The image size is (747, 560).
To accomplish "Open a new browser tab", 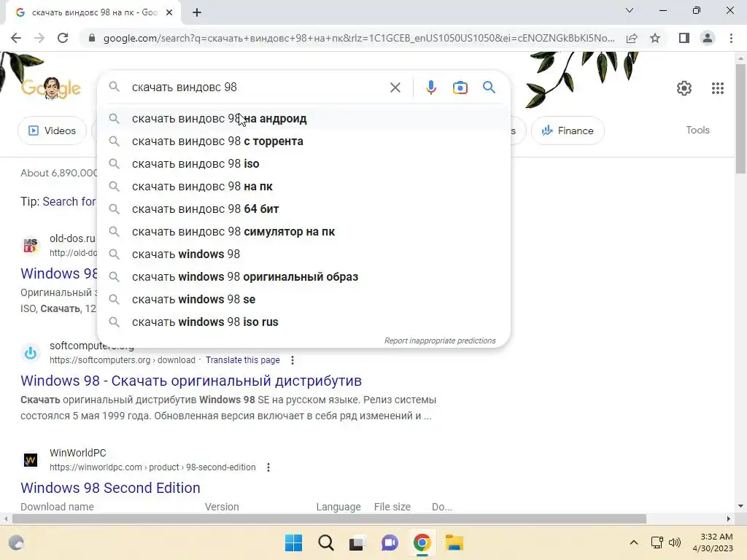I will (197, 12).
